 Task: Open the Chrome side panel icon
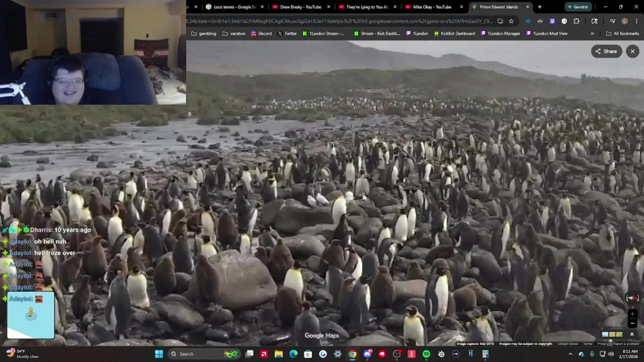(594, 21)
